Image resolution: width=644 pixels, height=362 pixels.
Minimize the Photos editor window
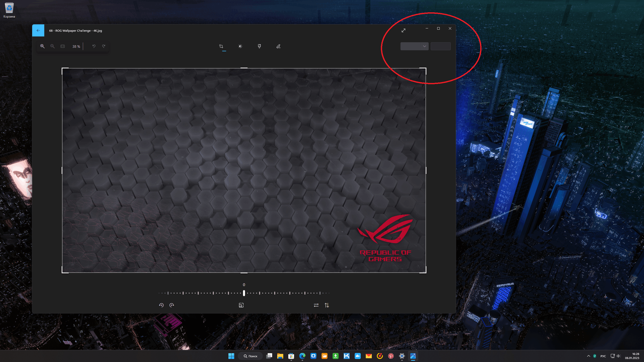(427, 28)
